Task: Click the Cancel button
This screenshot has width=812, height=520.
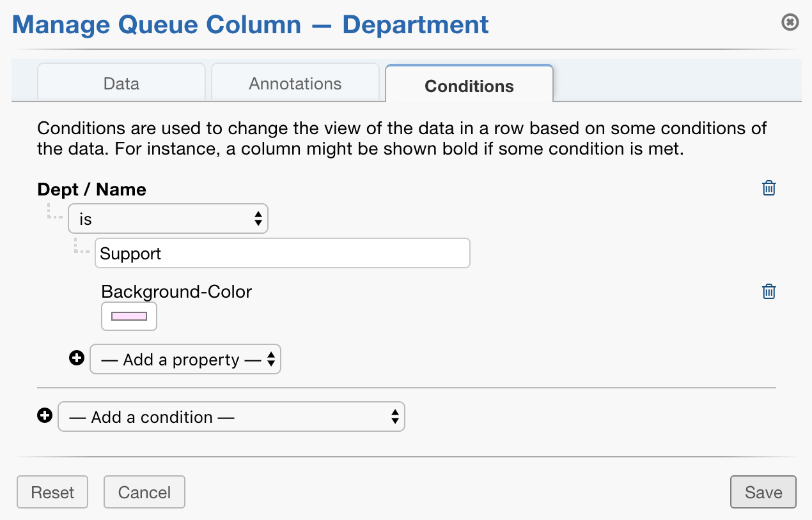Action: 144,492
